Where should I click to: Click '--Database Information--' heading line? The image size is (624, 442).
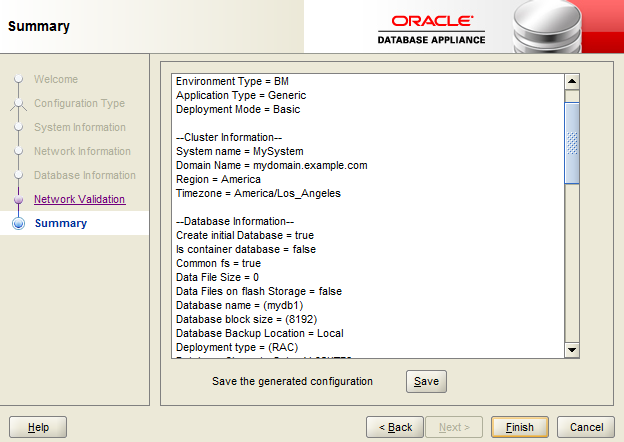tap(235, 221)
